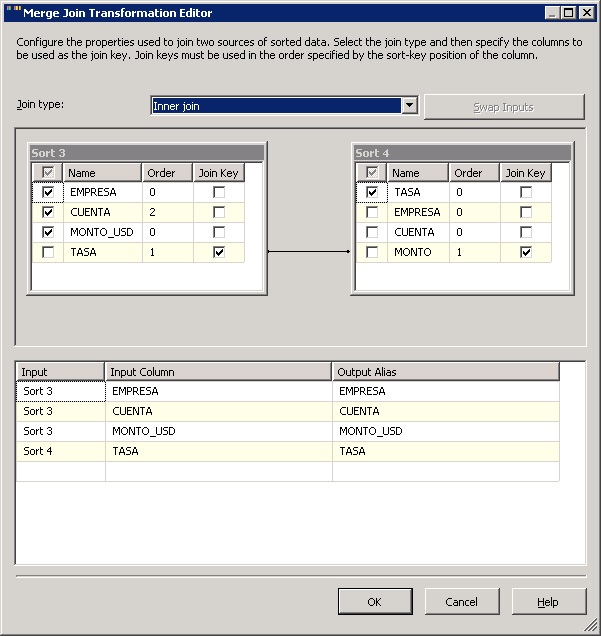Screen dimensions: 601x636
Task: Disable Join Key for MONTO in Sort 4
Action: (526, 252)
